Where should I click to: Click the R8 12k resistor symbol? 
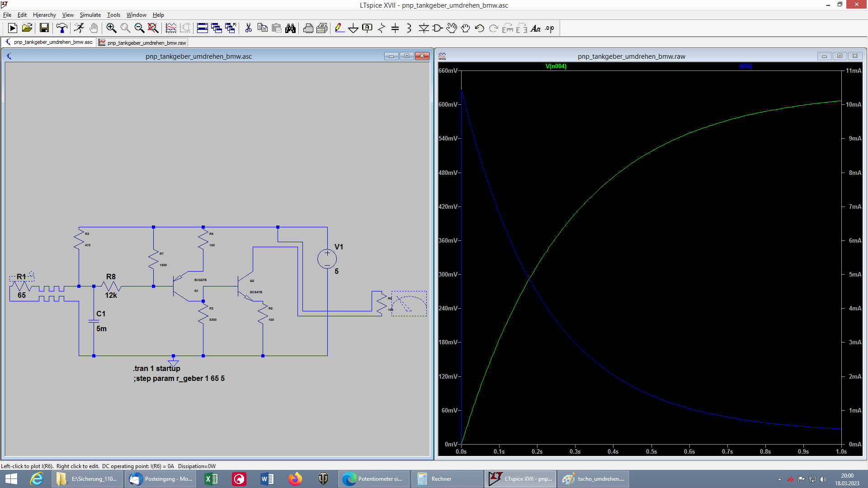111,286
